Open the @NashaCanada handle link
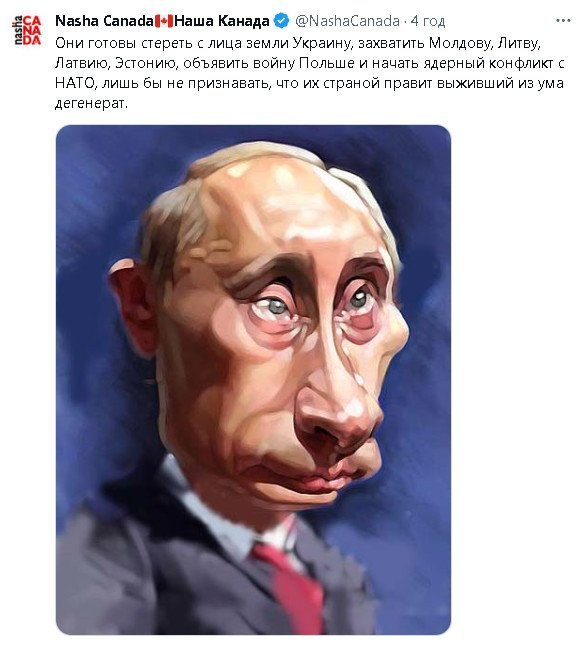Screen dimensions: 579x645 point(347,21)
